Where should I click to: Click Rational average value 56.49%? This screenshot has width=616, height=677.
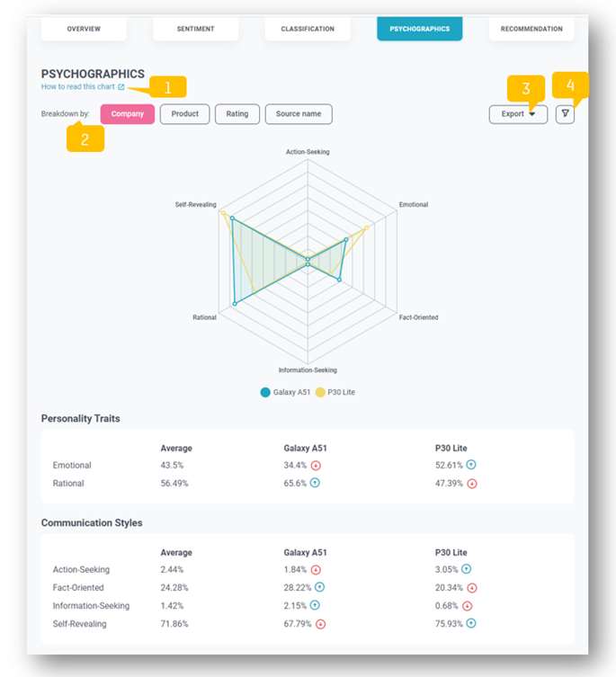[x=174, y=484]
